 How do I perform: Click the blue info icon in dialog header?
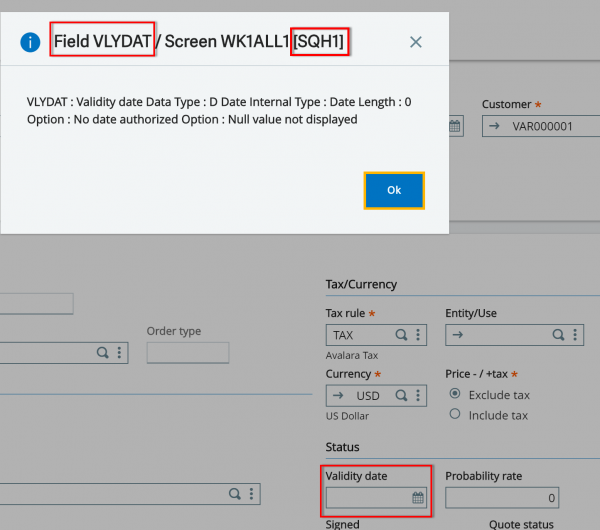point(31,42)
